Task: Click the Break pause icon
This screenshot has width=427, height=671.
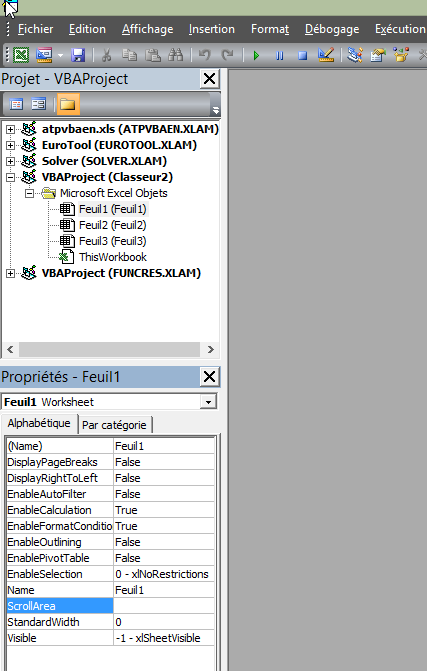Action: point(279,55)
